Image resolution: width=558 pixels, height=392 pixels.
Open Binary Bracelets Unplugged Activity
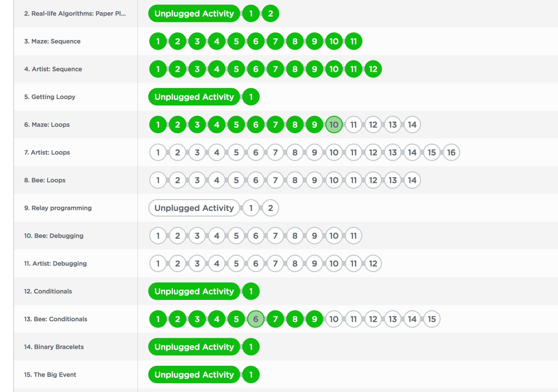[194, 347]
